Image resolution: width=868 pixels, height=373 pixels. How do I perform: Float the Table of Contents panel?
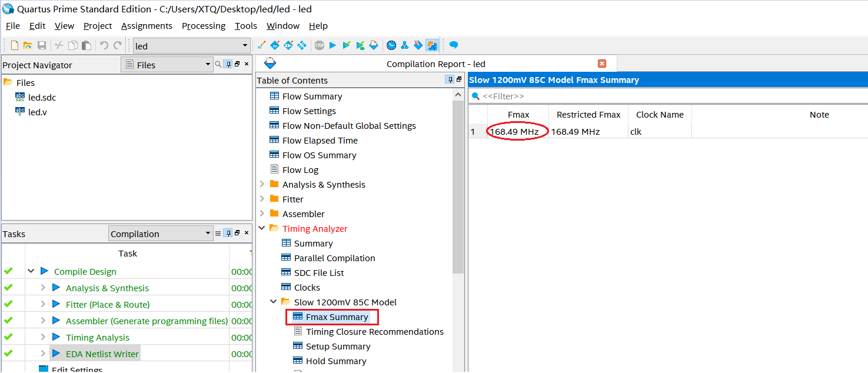[x=459, y=80]
